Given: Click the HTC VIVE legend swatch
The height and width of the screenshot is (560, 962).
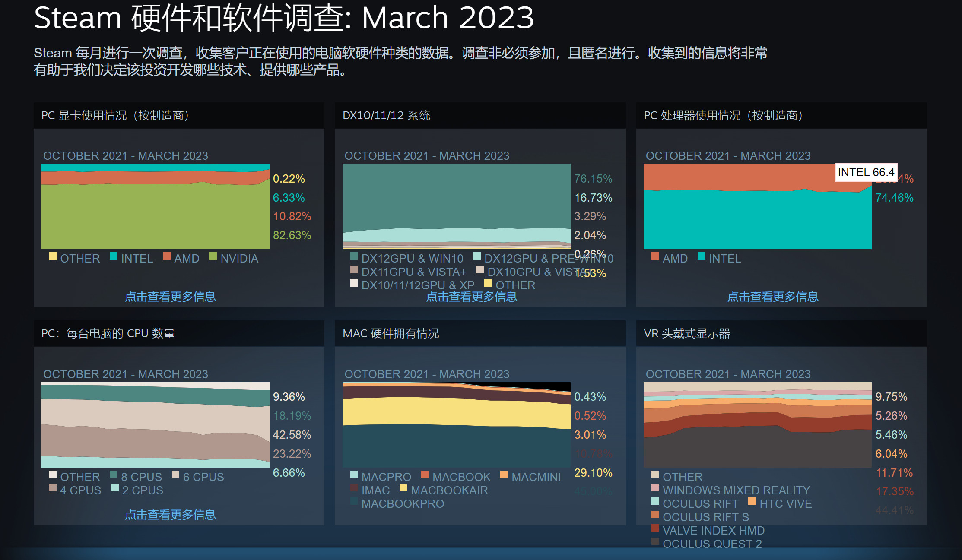Looking at the screenshot, I should point(752,501).
